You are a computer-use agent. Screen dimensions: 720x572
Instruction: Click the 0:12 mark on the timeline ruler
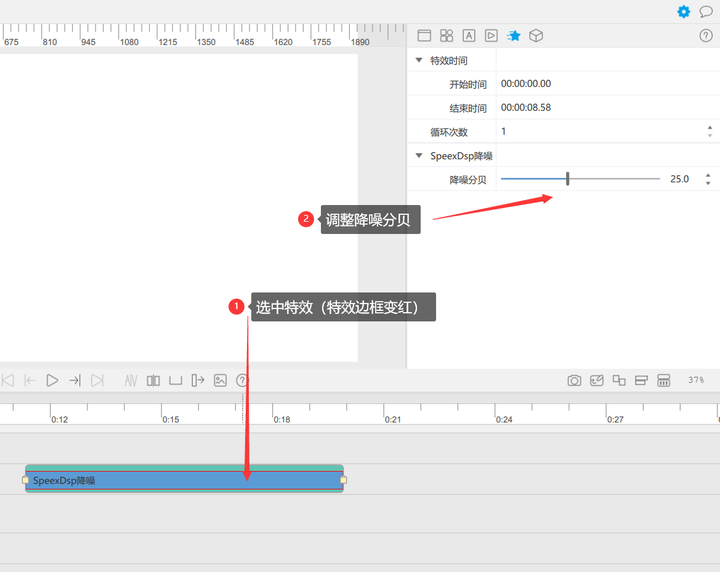tap(59, 419)
